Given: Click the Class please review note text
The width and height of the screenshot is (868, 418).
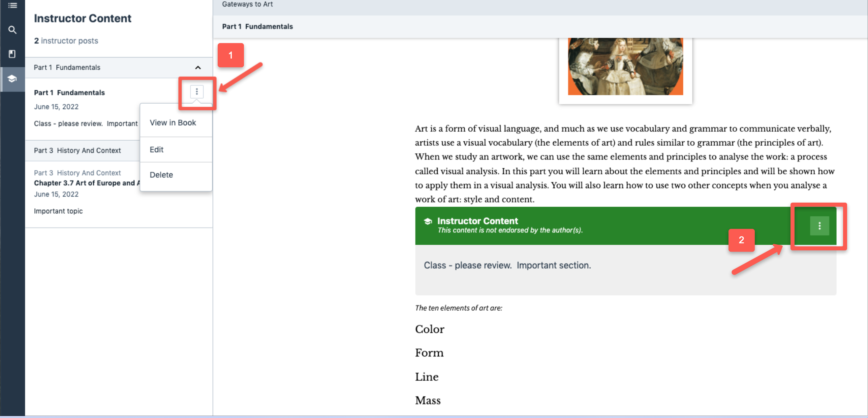Looking at the screenshot, I should pos(507,265).
